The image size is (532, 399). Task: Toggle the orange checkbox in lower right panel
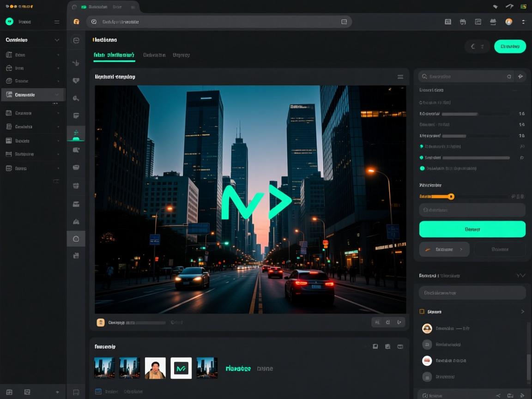[x=422, y=312]
